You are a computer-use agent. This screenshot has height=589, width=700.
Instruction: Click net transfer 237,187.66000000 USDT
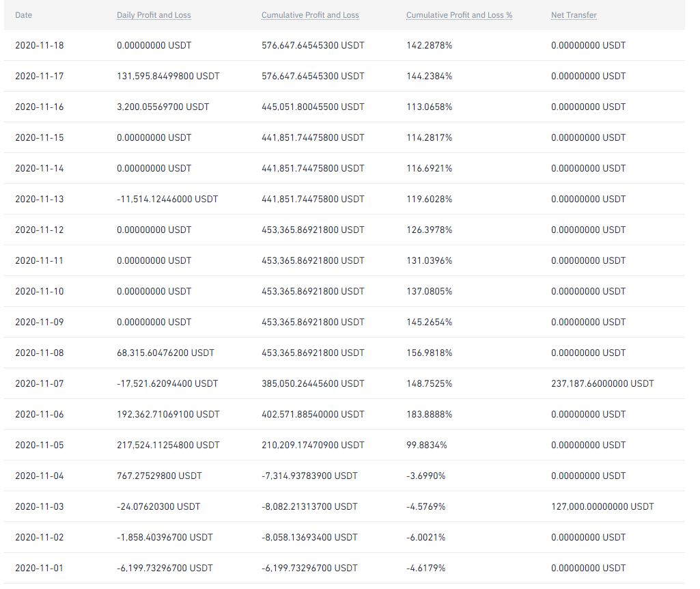[x=602, y=383]
